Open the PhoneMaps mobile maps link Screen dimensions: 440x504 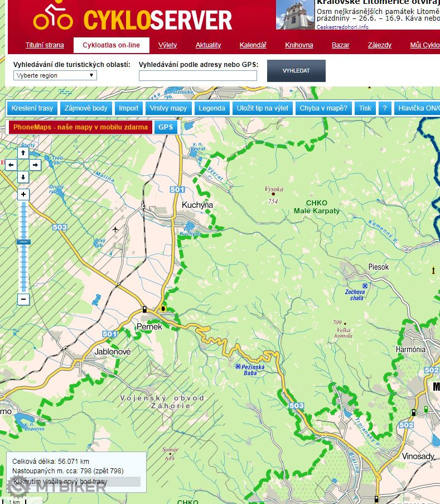click(x=80, y=127)
